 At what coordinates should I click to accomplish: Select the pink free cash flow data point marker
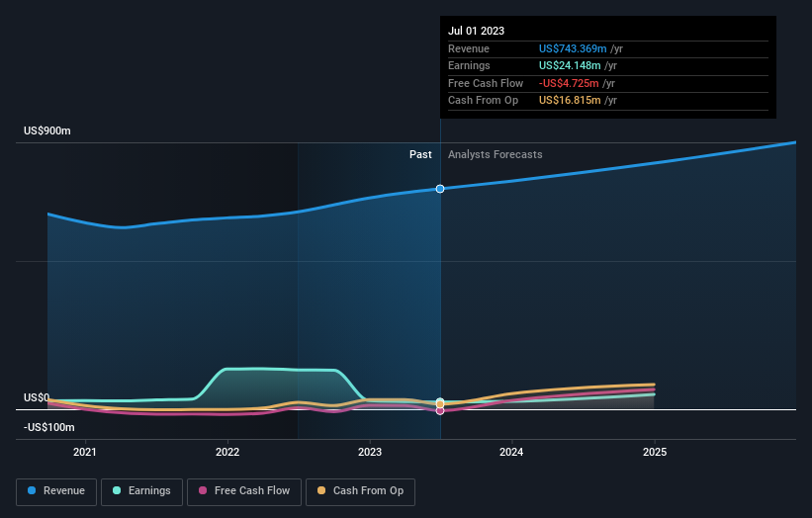click(440, 411)
